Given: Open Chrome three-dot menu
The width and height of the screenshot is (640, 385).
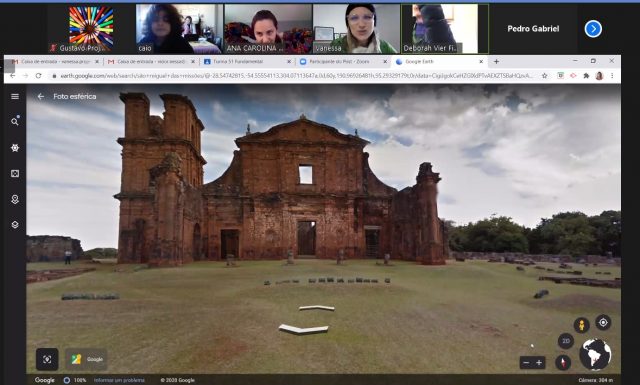Looking at the screenshot, I should (612, 76).
